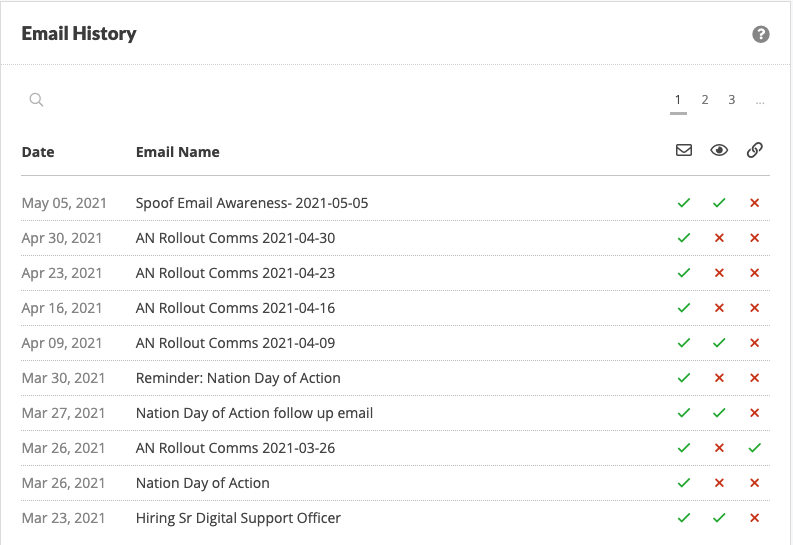Click the opened checkmark for Spoof Email Awareness

[x=719, y=203]
